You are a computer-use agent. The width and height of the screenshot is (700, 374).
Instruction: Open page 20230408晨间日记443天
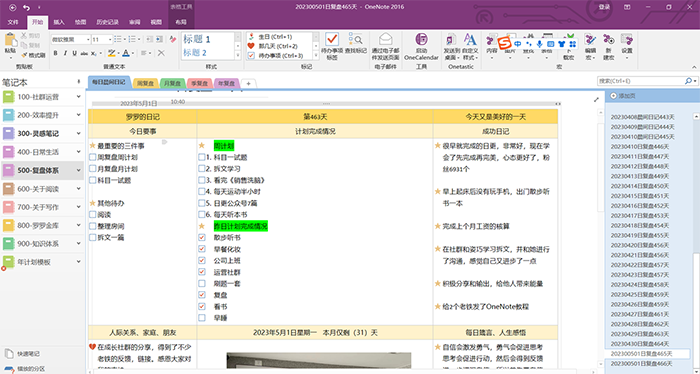pos(643,117)
